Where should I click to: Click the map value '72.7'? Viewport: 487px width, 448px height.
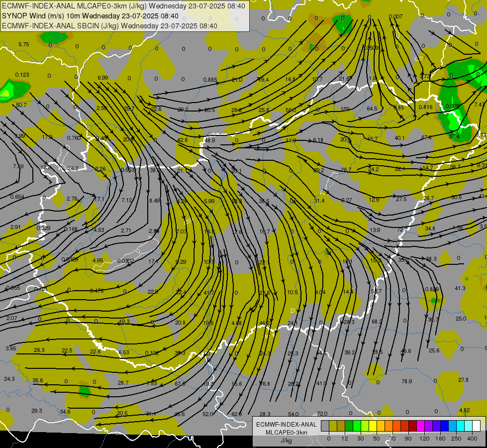(402, 229)
